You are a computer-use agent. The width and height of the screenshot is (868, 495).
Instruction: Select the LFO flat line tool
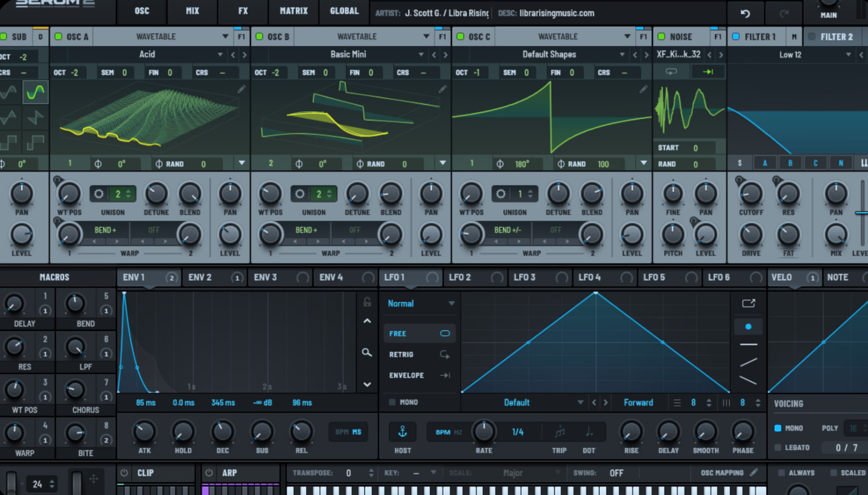pos(748,345)
